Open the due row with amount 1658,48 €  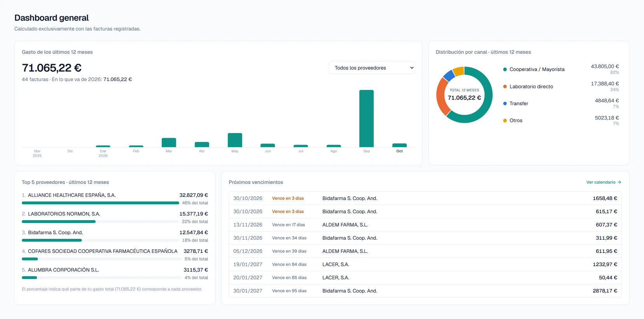pos(425,198)
